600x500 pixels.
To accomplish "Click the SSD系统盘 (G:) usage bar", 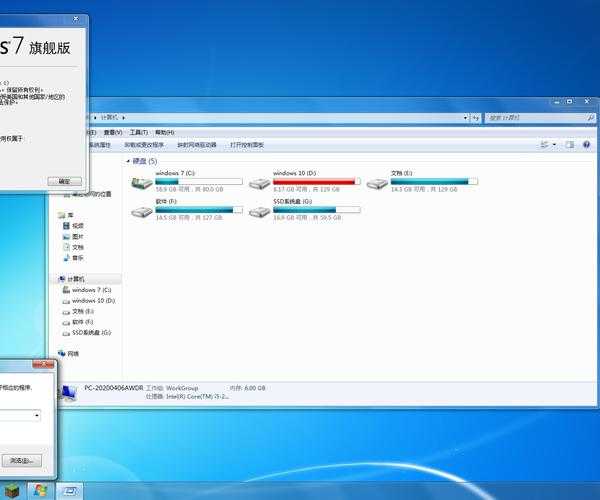I will coord(316,210).
